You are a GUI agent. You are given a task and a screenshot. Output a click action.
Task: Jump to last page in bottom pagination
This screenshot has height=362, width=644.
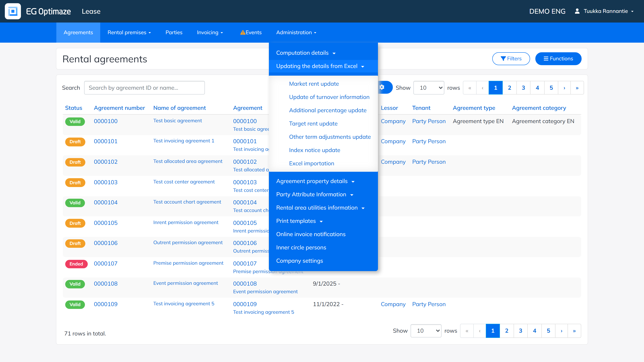coord(574,331)
